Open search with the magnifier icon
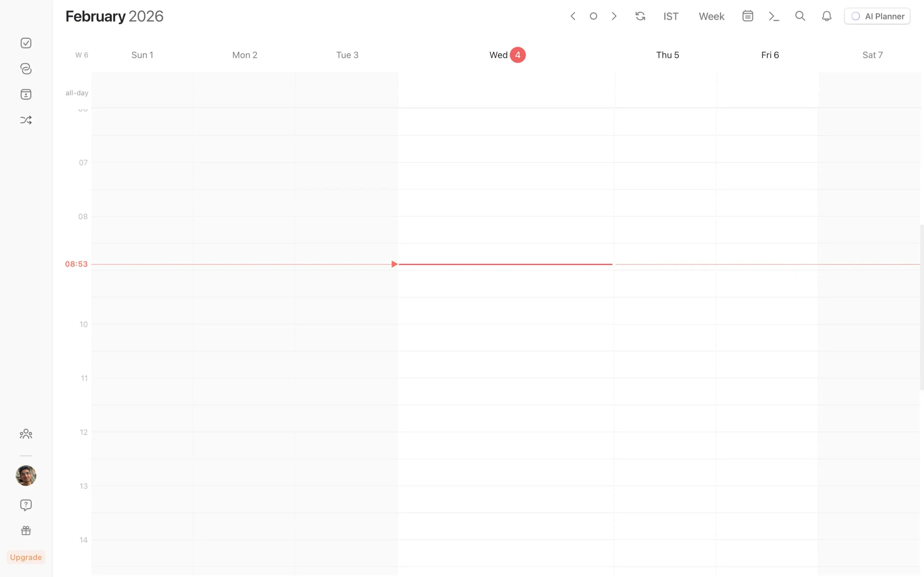Screen dimensions: 924x577 (800, 16)
